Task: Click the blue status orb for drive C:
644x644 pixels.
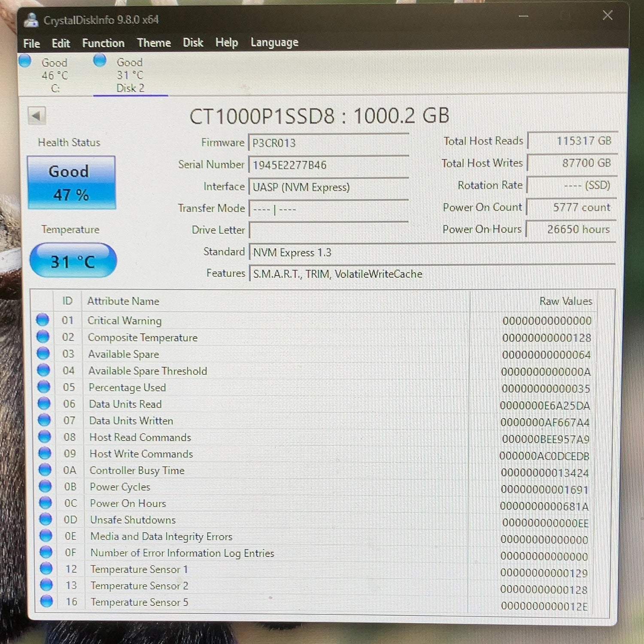Action: (25, 61)
